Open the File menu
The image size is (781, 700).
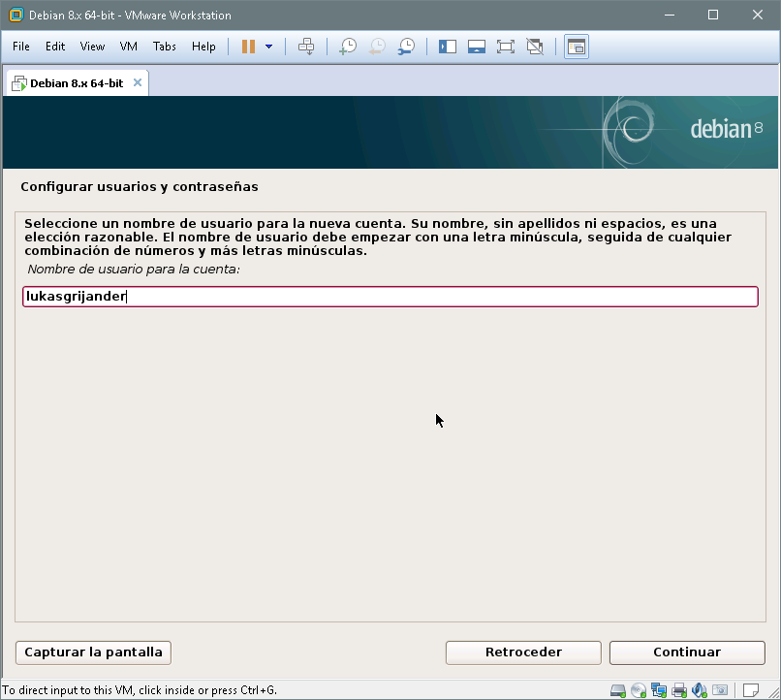[x=21, y=47]
